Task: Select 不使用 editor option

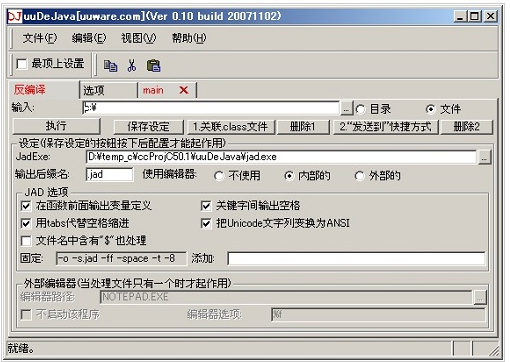Action: (219, 176)
